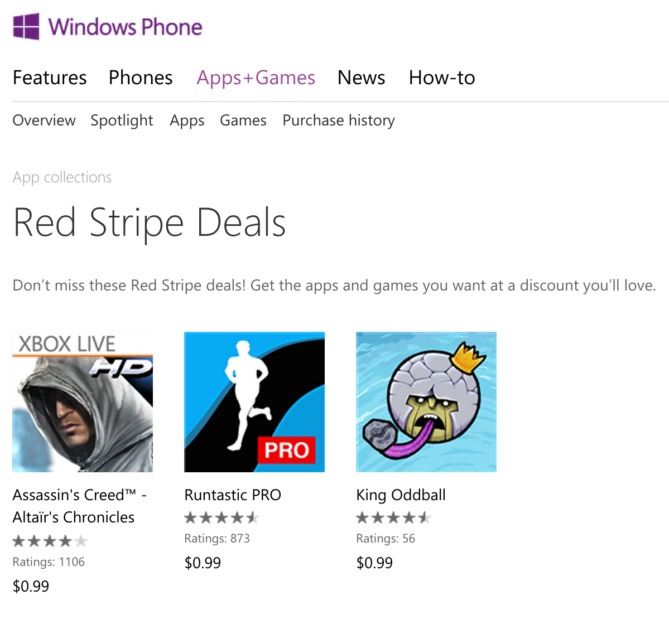Open the King Oddball app thumbnail
The width and height of the screenshot is (669, 644).
[x=426, y=402]
